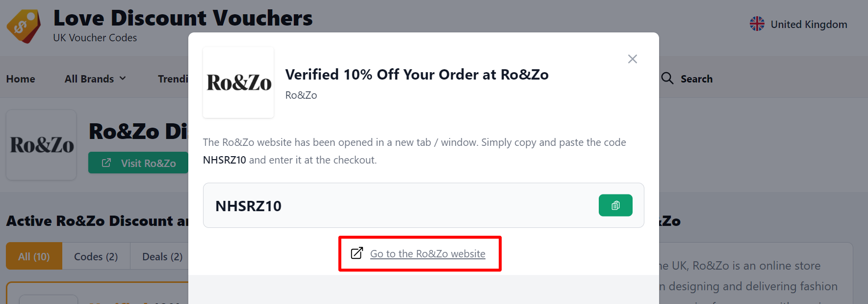Click the NHSRZ10 code box
The height and width of the screenshot is (304, 868).
pyautogui.click(x=392, y=206)
